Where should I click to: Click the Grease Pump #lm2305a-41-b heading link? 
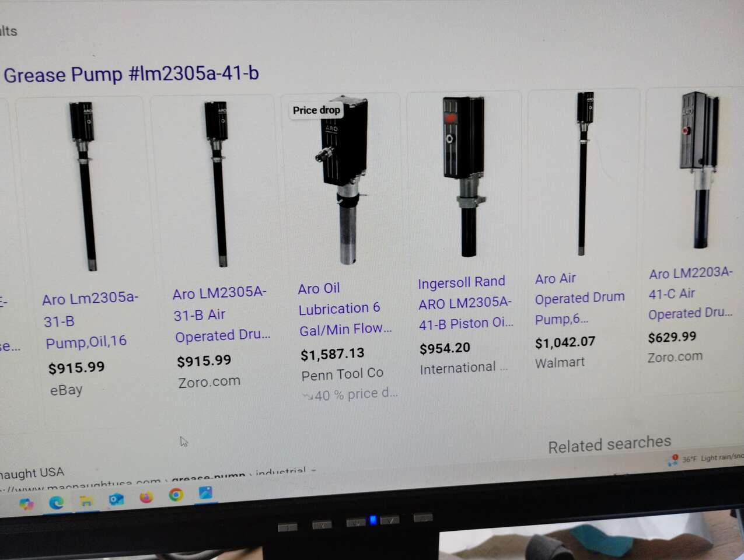click(131, 74)
